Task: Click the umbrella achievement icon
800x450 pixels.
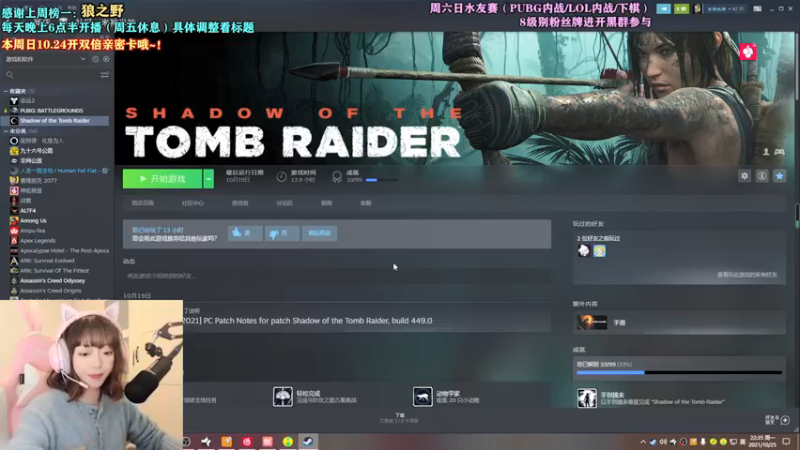Action: 283,396
